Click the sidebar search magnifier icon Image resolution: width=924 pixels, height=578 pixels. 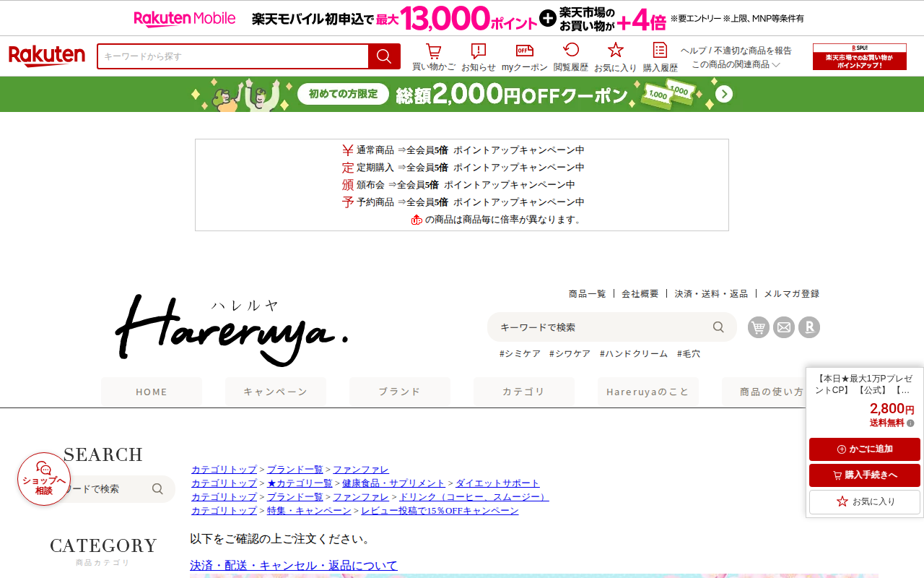[157, 489]
